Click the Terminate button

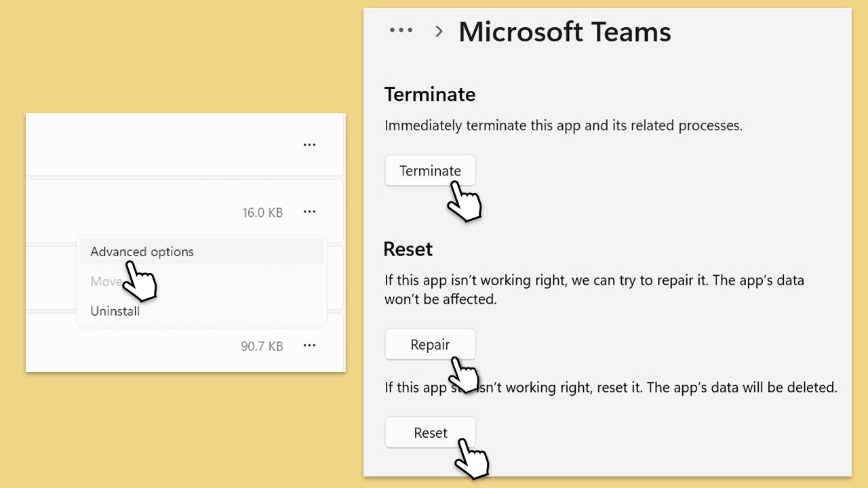[430, 171]
